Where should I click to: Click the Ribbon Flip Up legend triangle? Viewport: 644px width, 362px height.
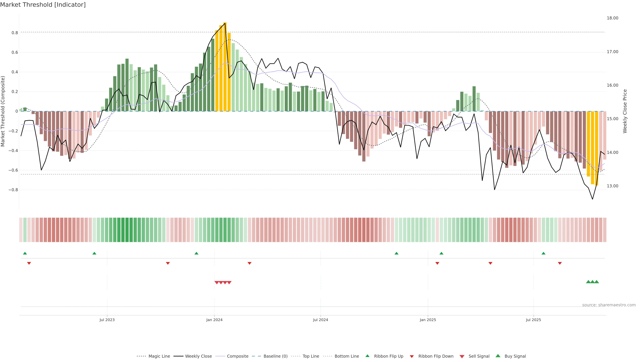coord(367,356)
